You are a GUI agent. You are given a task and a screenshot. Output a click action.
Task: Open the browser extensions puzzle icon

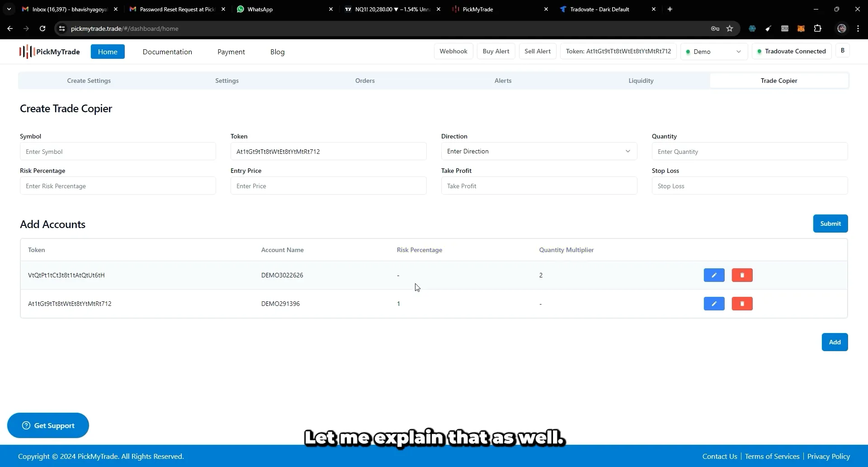[817, 29]
